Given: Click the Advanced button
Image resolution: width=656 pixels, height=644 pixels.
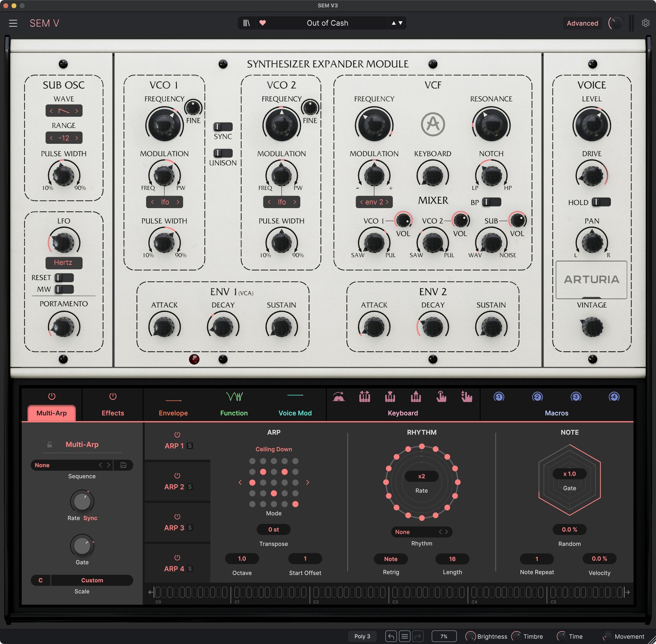Looking at the screenshot, I should coord(582,23).
